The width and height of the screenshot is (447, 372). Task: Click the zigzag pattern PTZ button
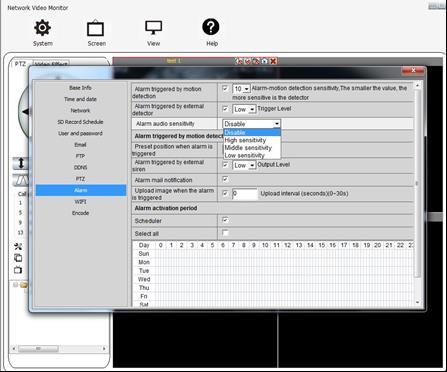point(21,180)
